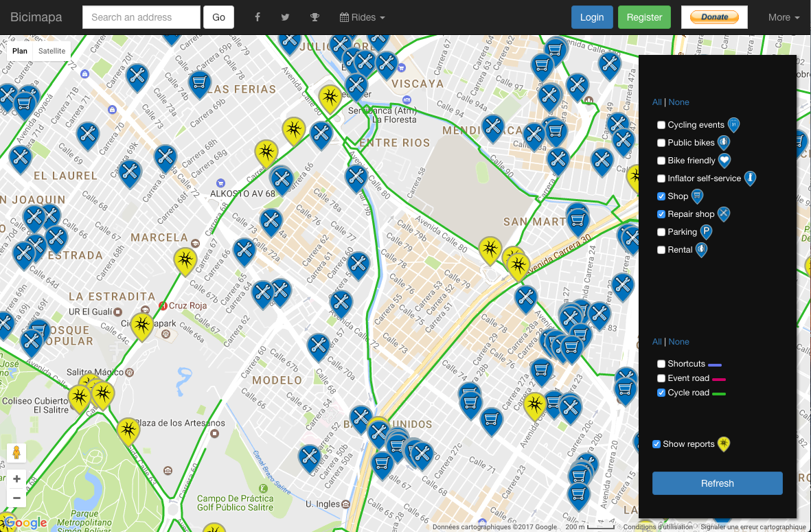Enable the Rental checkbox
This screenshot has width=811, height=532.
[661, 250]
